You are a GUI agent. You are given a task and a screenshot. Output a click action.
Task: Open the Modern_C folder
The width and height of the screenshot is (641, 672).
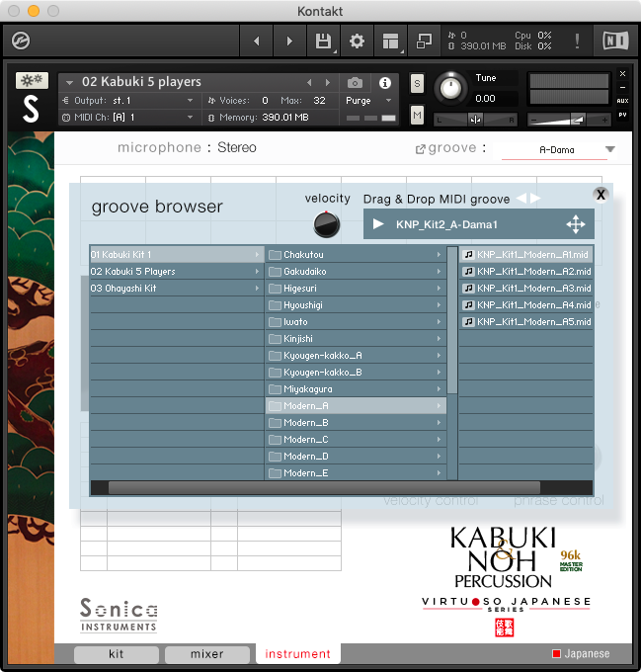356,440
